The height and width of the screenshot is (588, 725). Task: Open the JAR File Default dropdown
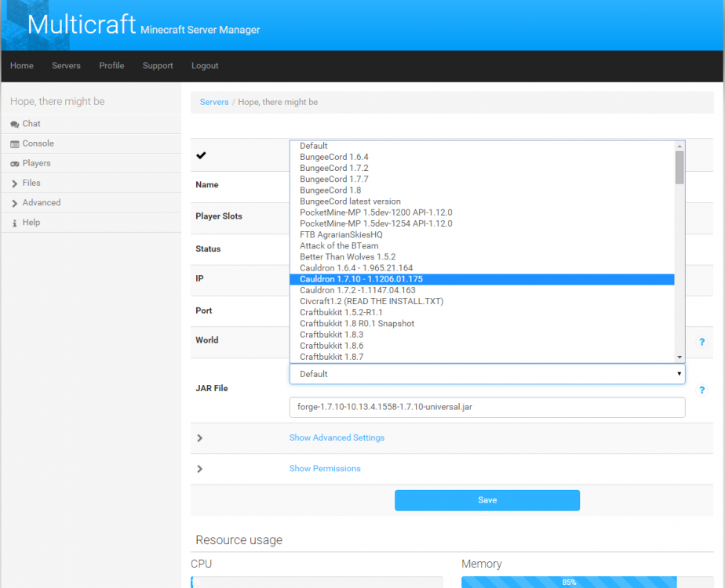[x=487, y=374]
